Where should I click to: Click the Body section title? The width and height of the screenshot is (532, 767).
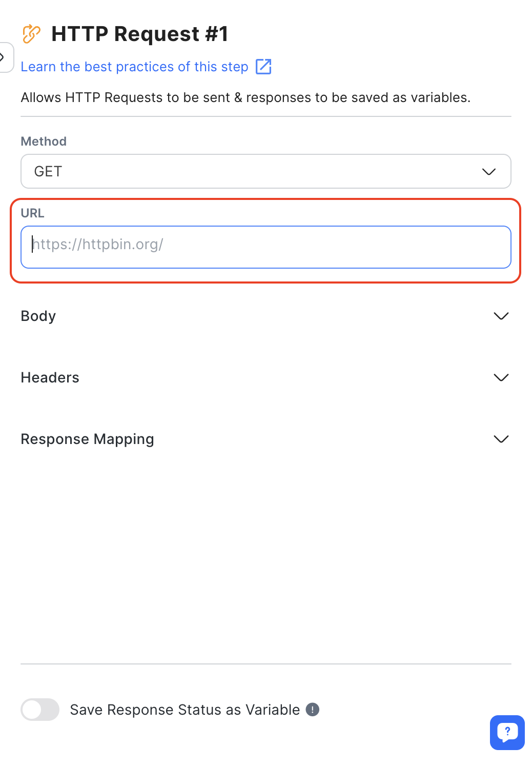click(x=38, y=316)
